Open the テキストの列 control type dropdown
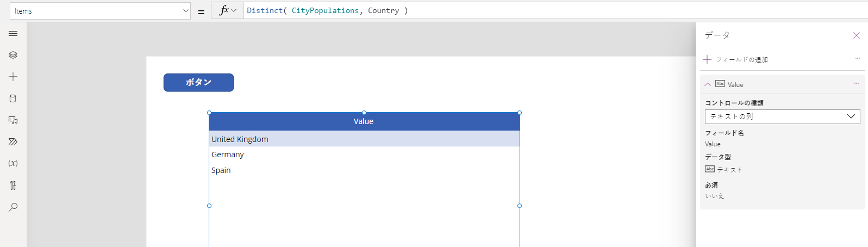This screenshot has height=247, width=868. tap(782, 116)
